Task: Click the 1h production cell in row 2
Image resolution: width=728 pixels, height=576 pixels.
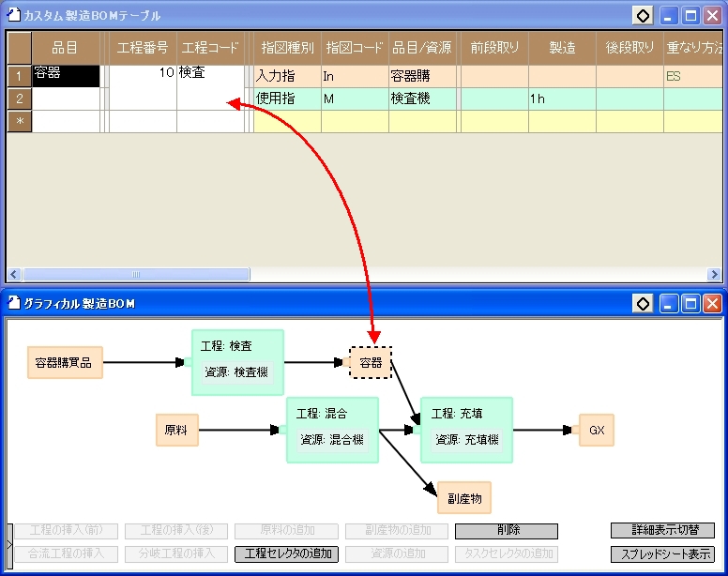Action: [x=562, y=99]
